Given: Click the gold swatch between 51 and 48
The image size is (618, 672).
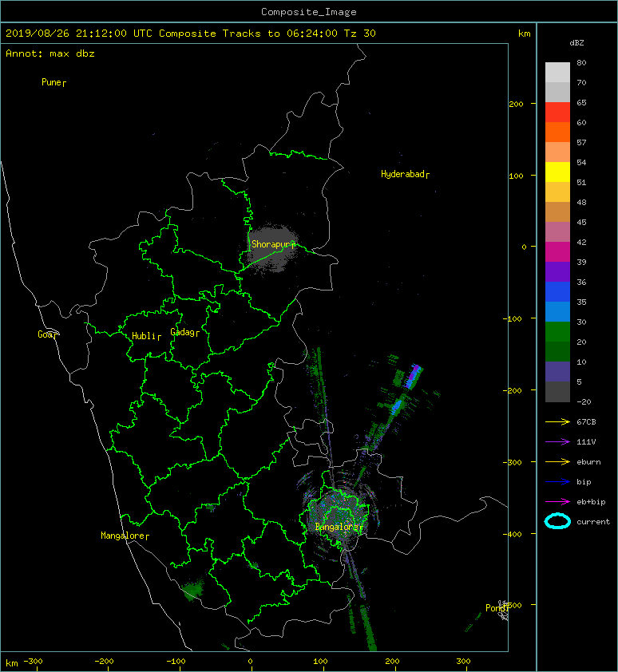Looking at the screenshot, I should click(557, 192).
